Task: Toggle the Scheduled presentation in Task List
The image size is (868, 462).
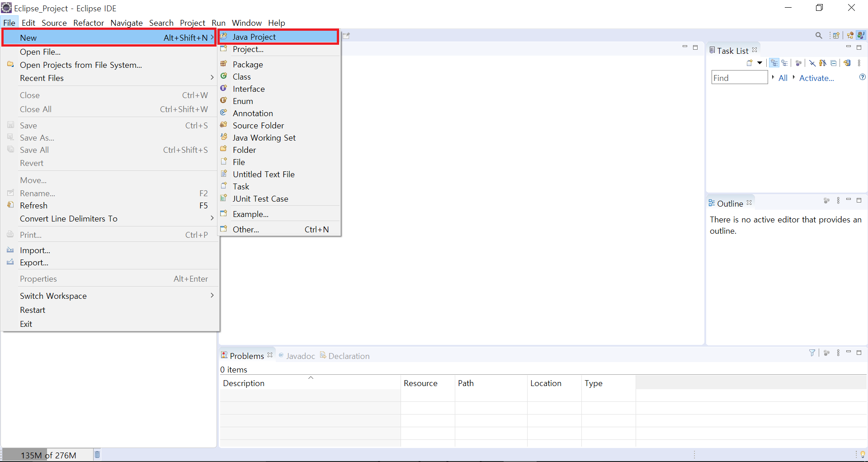Action: point(784,63)
